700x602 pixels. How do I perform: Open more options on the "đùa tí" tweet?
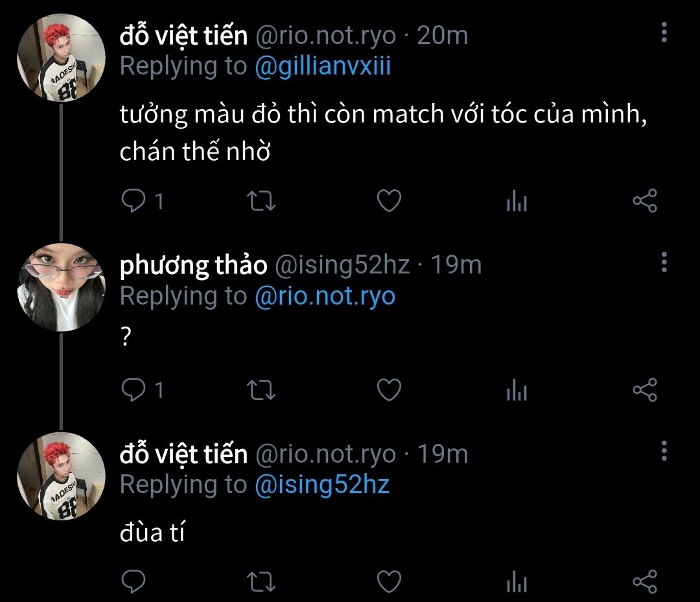pyautogui.click(x=664, y=450)
